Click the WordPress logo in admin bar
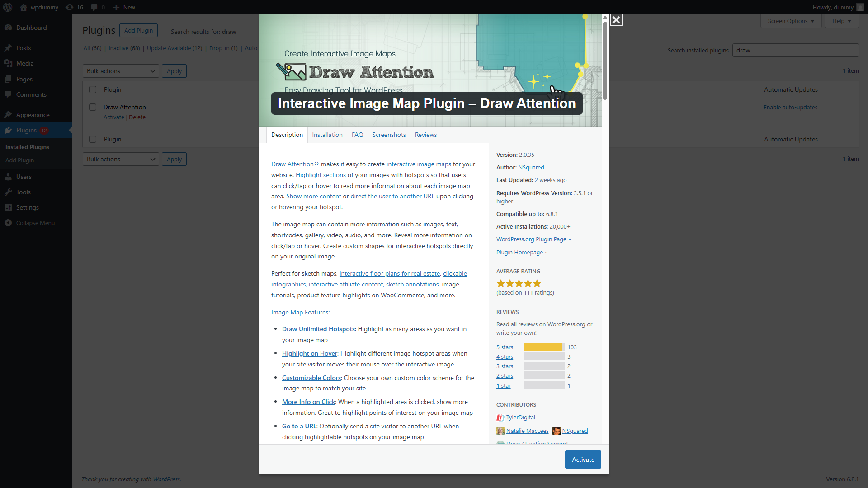 (8, 7)
